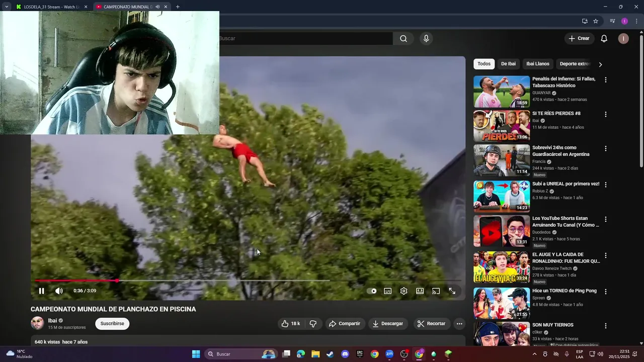Screen dimensions: 644x362
Task: Open the taskbar weather widget
Action: coord(19,354)
